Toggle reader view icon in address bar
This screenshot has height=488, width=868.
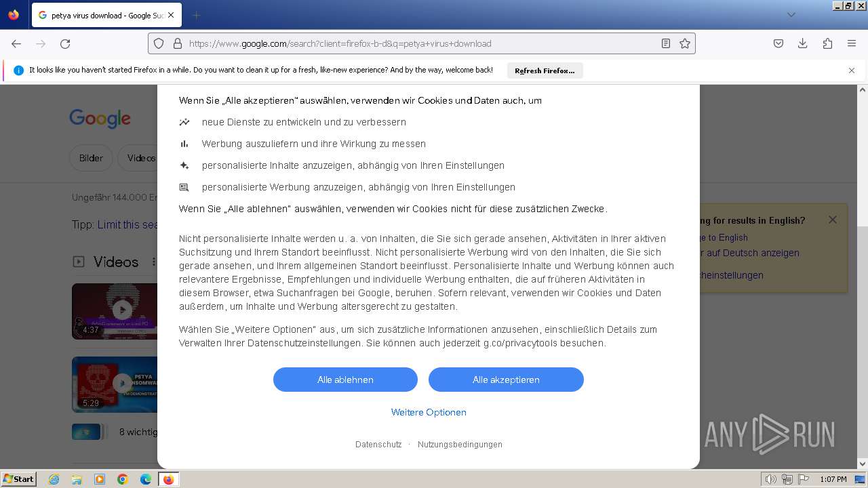click(666, 43)
